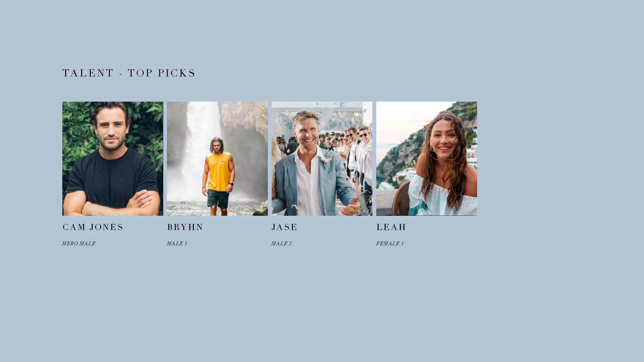
Task: Click the word TALENT in the heading
Action: coord(88,73)
